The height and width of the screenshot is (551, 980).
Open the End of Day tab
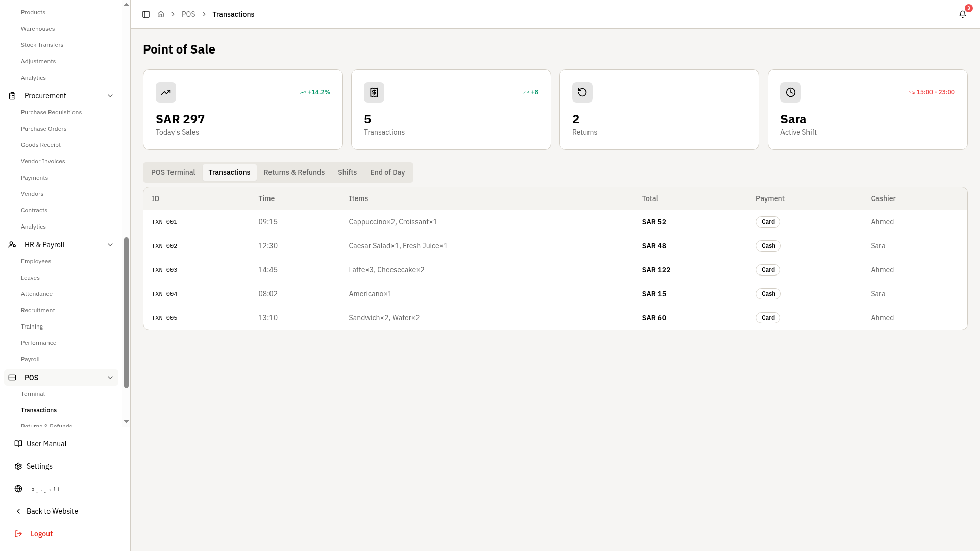(x=387, y=172)
